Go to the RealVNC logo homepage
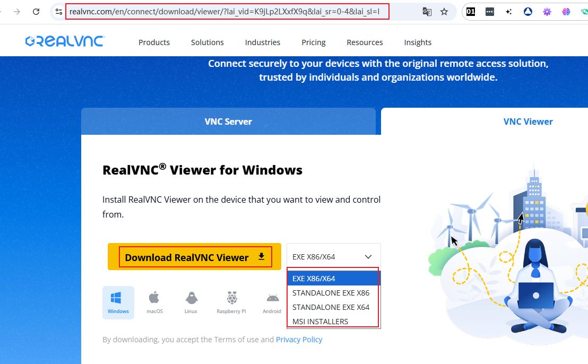 tap(65, 41)
